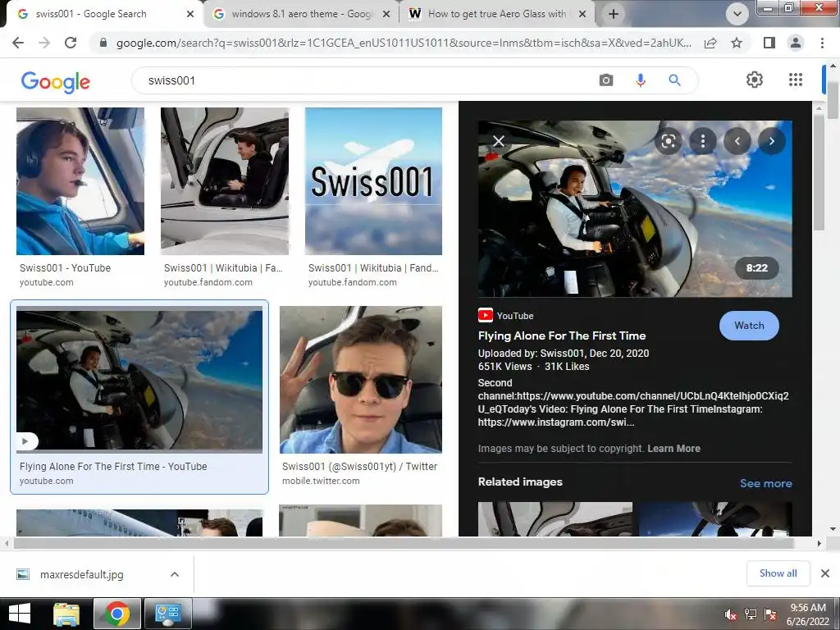
Task: Close the Aero Glass tab
Action: click(x=583, y=15)
